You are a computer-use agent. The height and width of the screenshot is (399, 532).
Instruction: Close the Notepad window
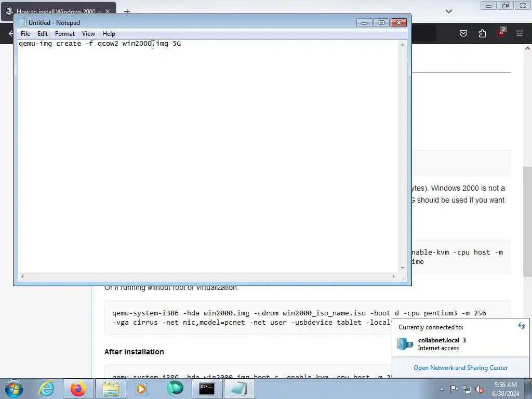(x=398, y=23)
